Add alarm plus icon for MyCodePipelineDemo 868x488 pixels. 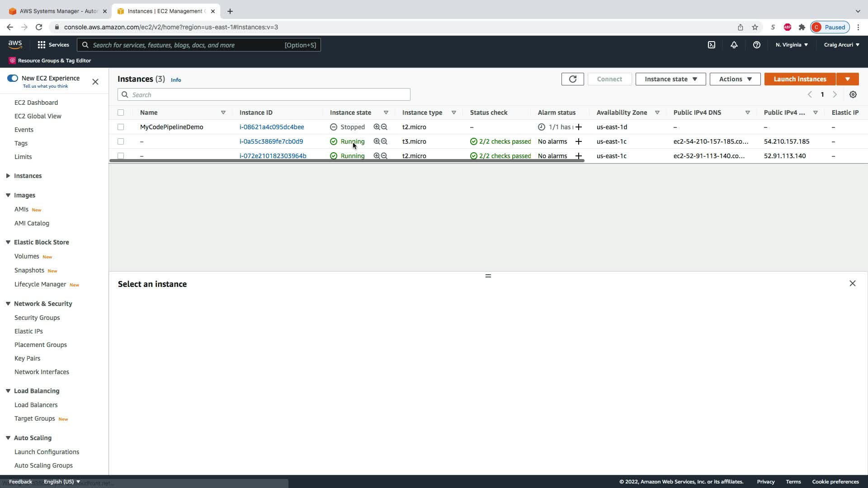(578, 127)
